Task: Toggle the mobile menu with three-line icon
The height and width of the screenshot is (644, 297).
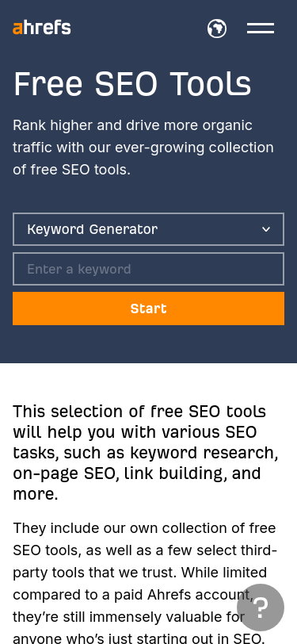Action: pyautogui.click(x=261, y=29)
